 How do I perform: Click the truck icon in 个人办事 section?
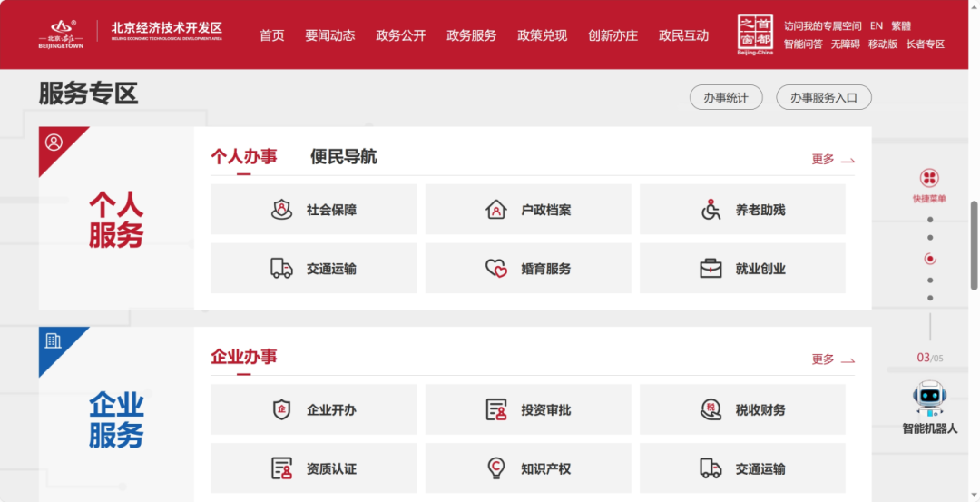[281, 269]
